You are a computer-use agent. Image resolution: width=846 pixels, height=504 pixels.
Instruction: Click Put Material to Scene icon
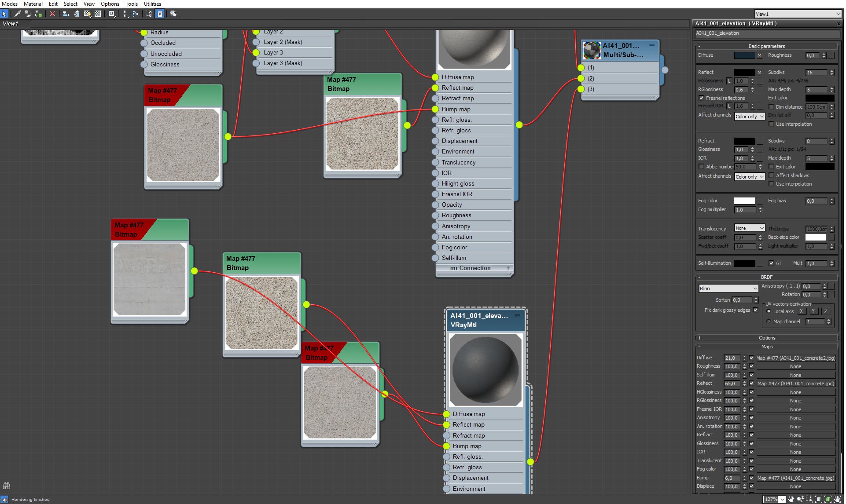(x=28, y=14)
